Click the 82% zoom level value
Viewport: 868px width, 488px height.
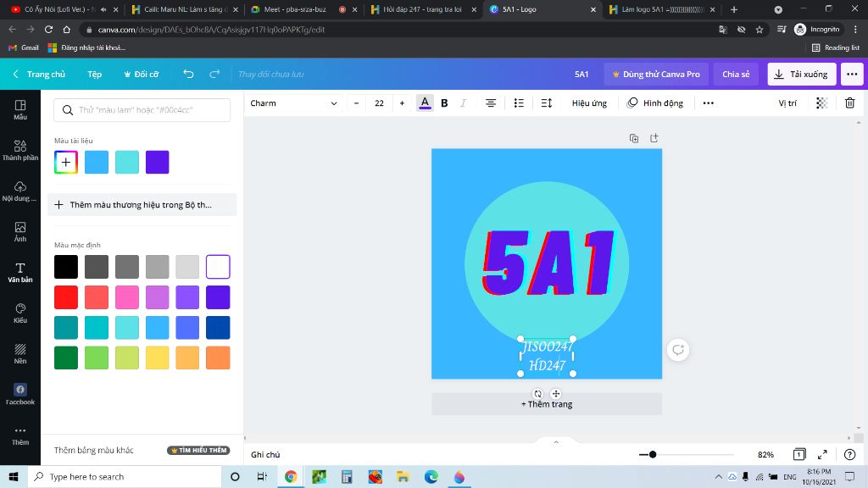[765, 454]
